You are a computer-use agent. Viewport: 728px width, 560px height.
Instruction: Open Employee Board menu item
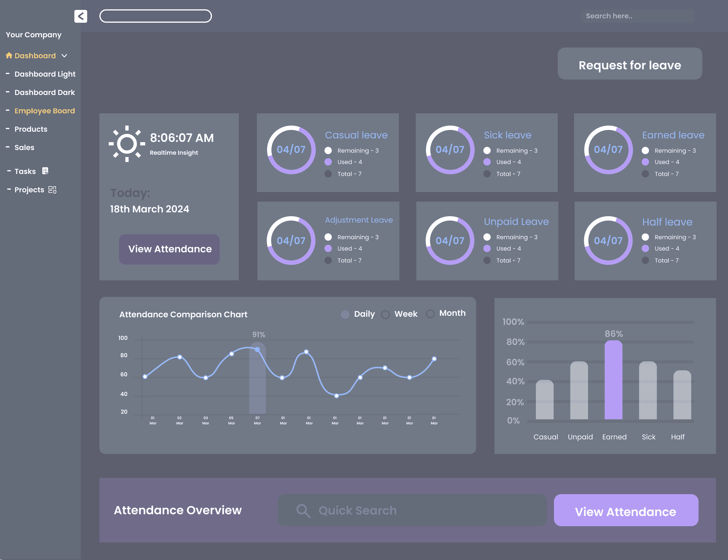[44, 111]
